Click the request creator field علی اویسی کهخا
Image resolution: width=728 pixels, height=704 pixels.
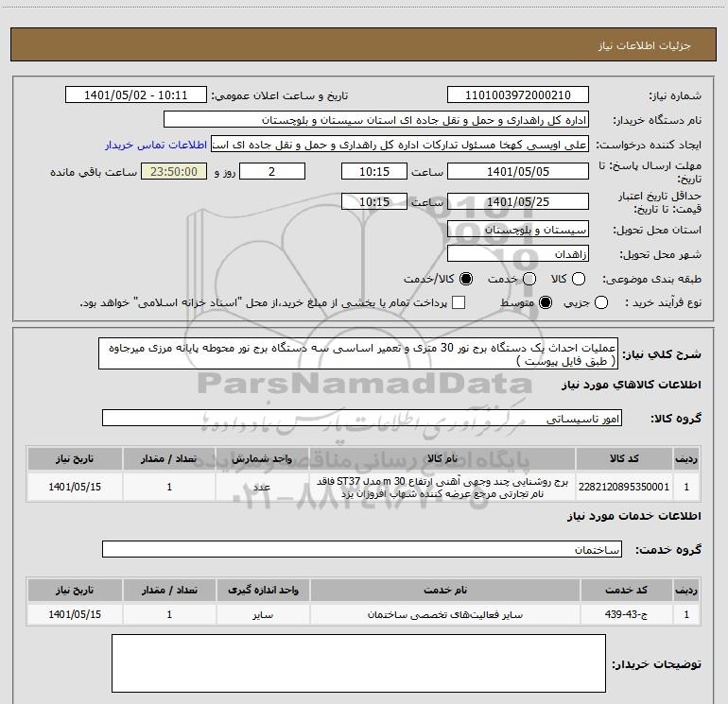(x=400, y=144)
